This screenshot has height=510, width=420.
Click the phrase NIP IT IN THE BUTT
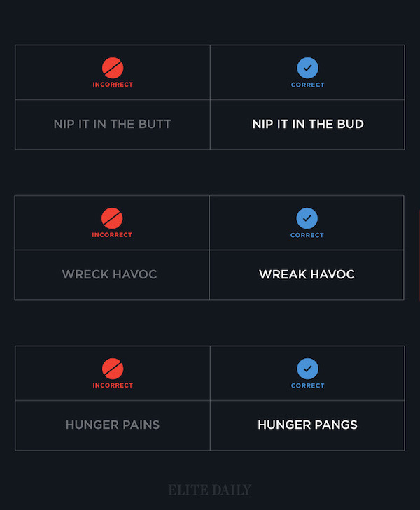[112, 125]
